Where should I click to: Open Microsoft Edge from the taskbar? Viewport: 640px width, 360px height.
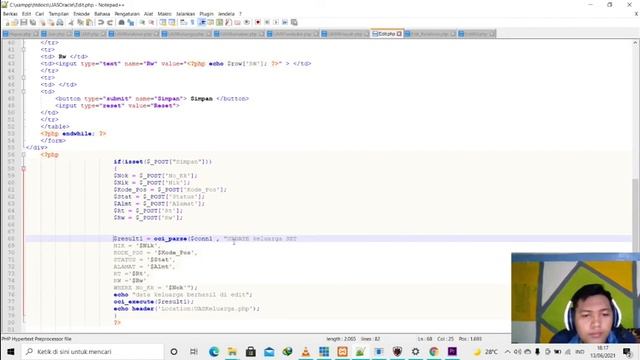214,351
